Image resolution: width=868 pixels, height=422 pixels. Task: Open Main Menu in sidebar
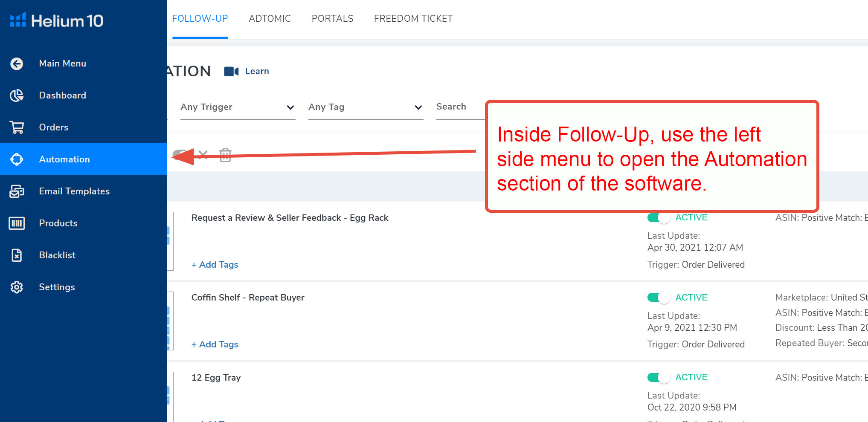click(x=84, y=64)
